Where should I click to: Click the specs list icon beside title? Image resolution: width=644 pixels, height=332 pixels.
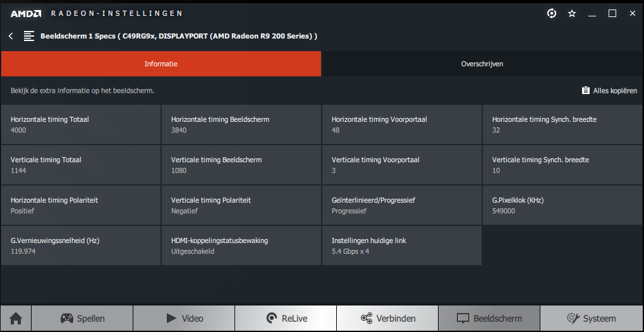pos(28,36)
